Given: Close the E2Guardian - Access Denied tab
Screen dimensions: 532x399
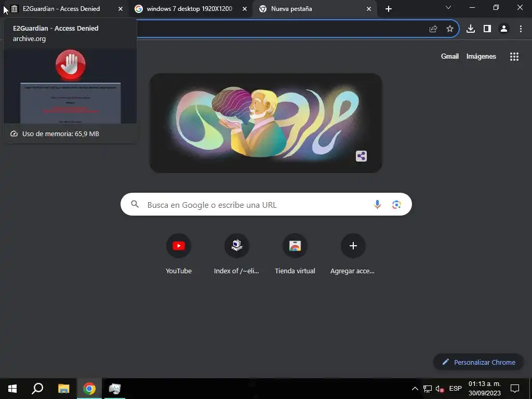Looking at the screenshot, I should click(x=121, y=9).
